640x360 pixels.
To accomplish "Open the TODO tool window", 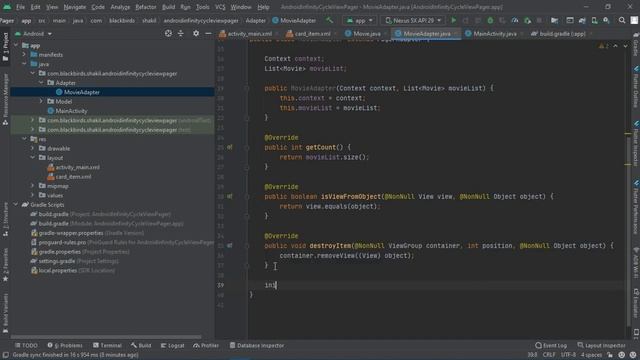I will (26, 345).
